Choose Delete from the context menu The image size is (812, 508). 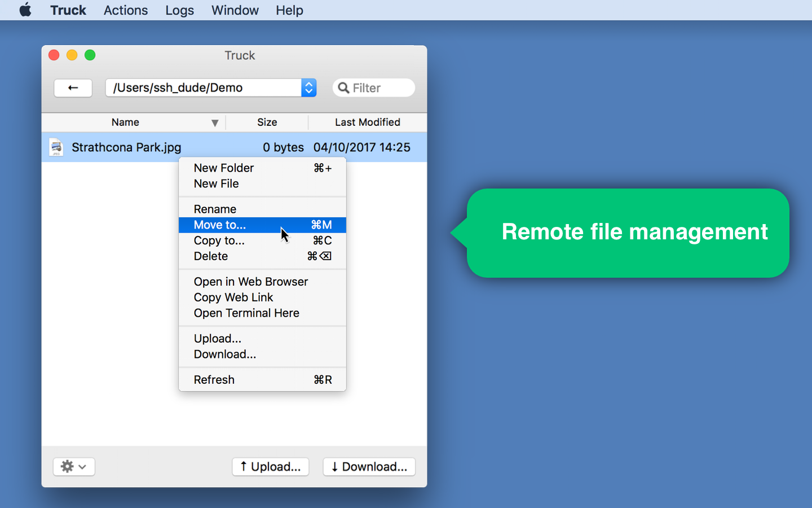(x=262, y=256)
